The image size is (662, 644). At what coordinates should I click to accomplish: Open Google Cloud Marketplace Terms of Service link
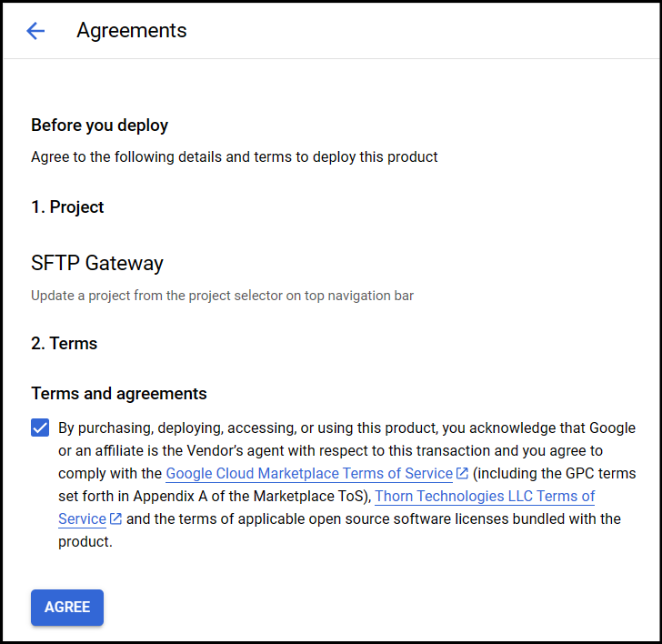[309, 473]
